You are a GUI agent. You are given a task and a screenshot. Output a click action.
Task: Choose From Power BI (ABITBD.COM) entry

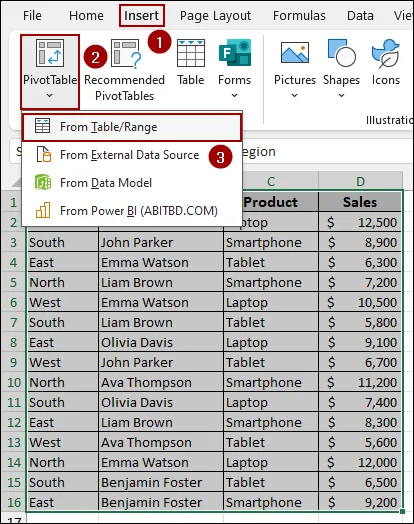[132, 211]
